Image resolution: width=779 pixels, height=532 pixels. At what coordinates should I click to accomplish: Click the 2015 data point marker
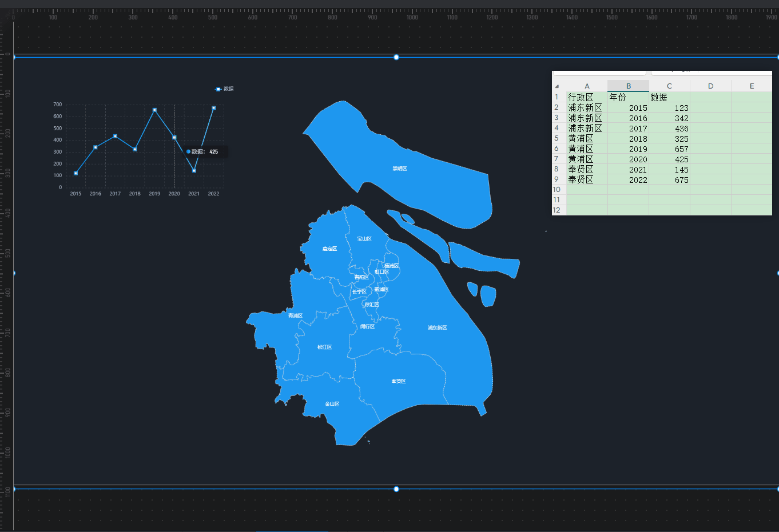coord(75,173)
